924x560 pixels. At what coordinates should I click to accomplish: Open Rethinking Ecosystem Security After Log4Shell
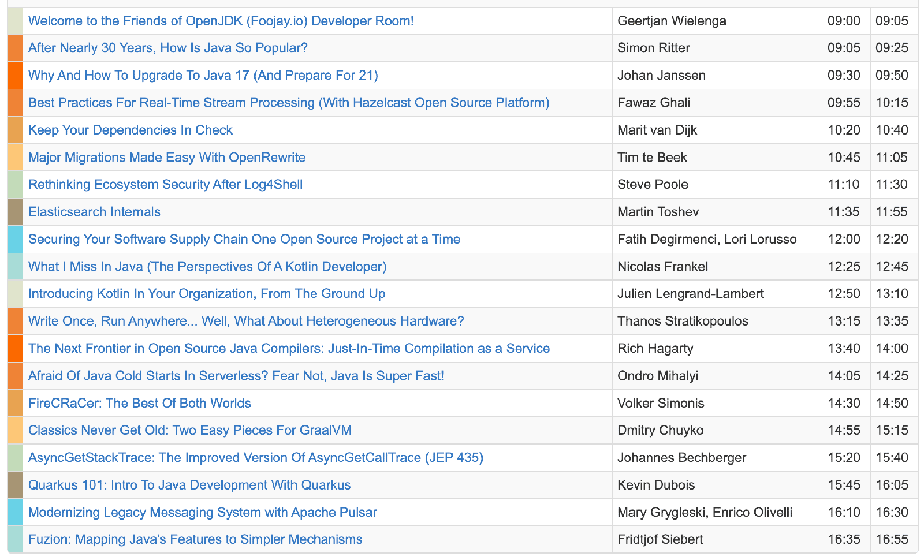pos(165,185)
